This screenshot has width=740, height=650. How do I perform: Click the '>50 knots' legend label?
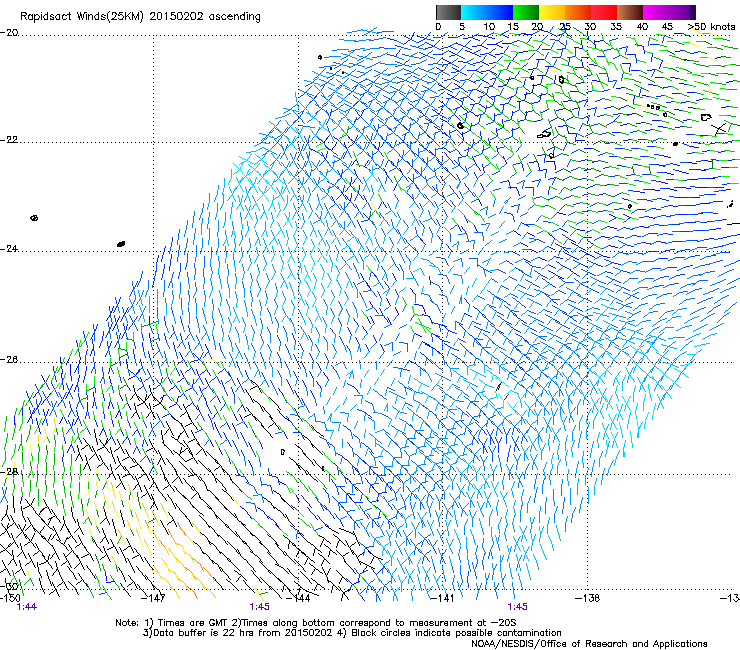[x=711, y=27]
